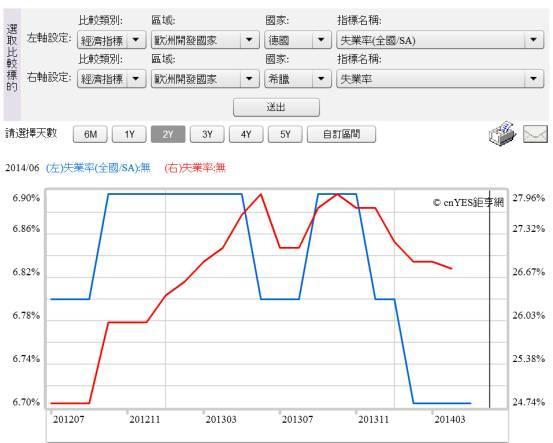Click x-axis label 201311
The width and height of the screenshot is (553, 443).
[373, 419]
